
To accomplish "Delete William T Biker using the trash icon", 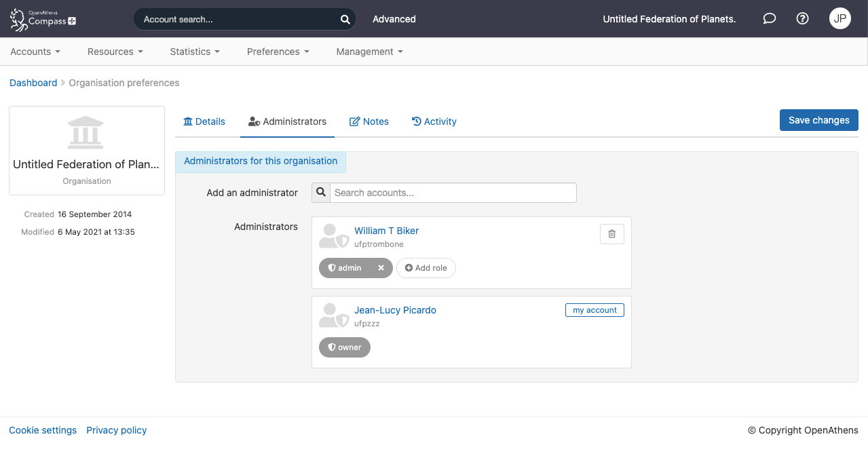I will coord(611,233).
